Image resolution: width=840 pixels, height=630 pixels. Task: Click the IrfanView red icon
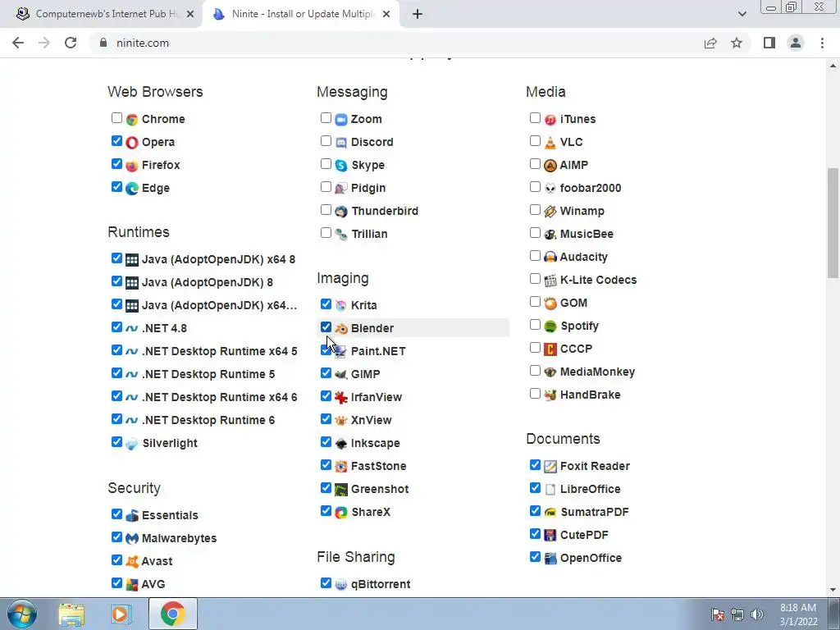click(341, 398)
